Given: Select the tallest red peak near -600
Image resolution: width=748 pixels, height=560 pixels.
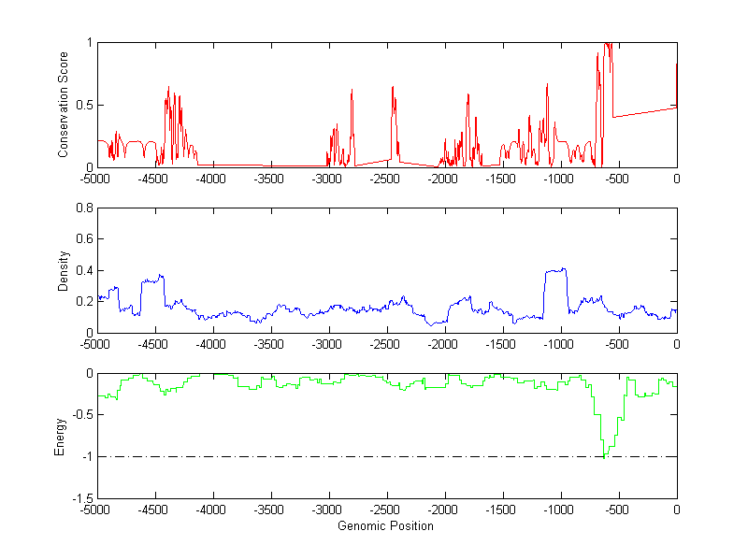Looking at the screenshot, I should click(x=608, y=44).
